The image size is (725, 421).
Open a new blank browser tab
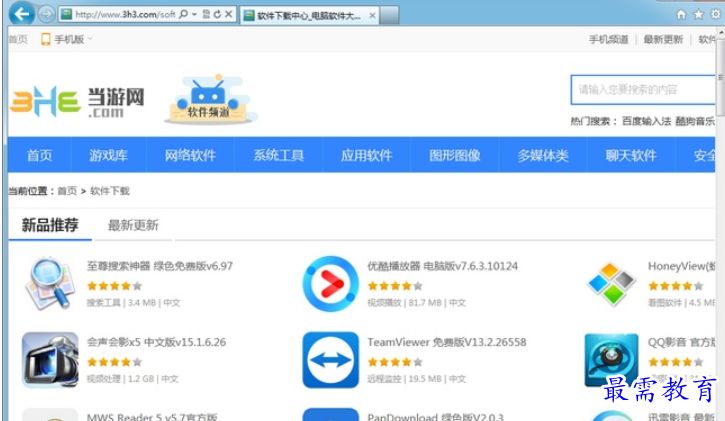(389, 15)
